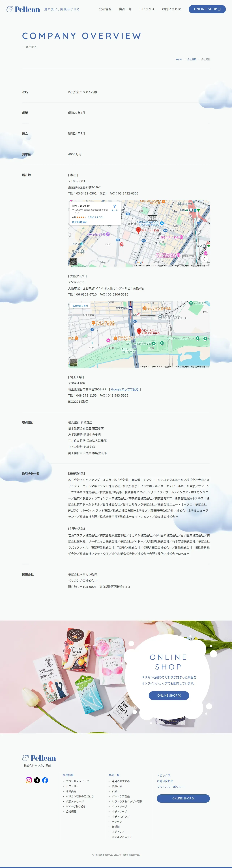Open the パーツケア石鹸 footer link
Viewport: 232px width, 868px height.
[121, 796]
